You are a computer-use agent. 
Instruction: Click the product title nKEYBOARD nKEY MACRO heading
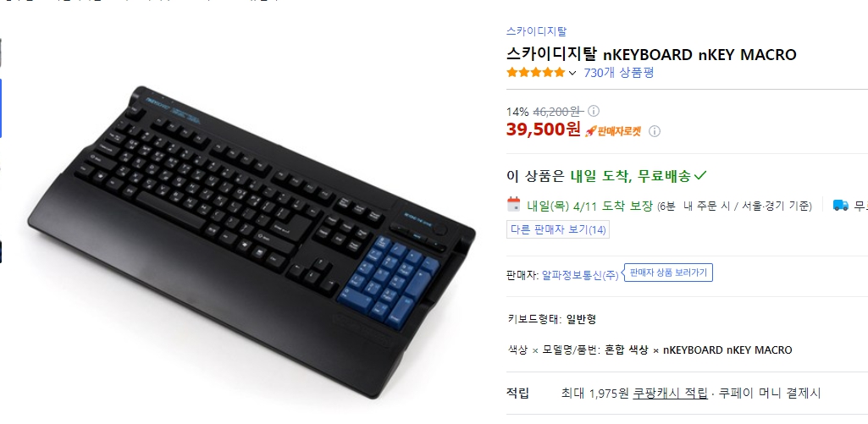(651, 54)
